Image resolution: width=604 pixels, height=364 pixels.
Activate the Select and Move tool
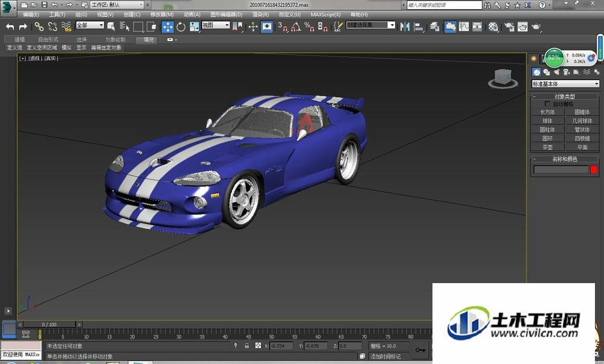(x=167, y=27)
